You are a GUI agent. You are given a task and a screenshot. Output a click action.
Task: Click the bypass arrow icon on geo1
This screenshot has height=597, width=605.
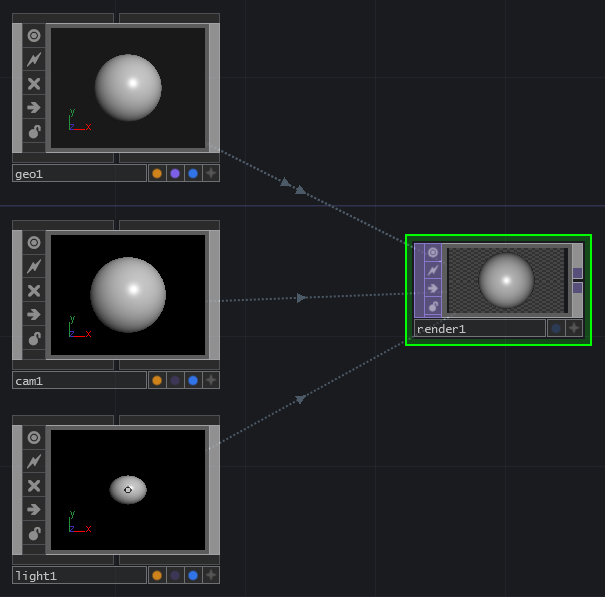pyautogui.click(x=34, y=107)
